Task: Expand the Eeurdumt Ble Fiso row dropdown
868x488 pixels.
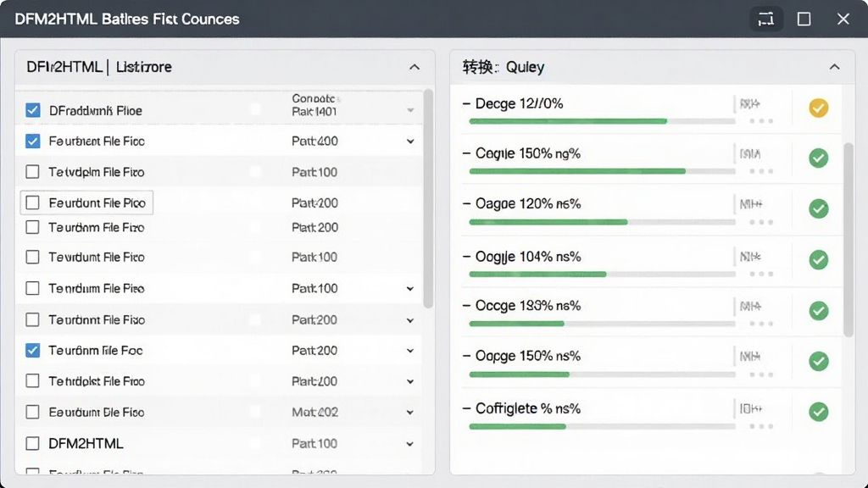Action: pyautogui.click(x=410, y=413)
